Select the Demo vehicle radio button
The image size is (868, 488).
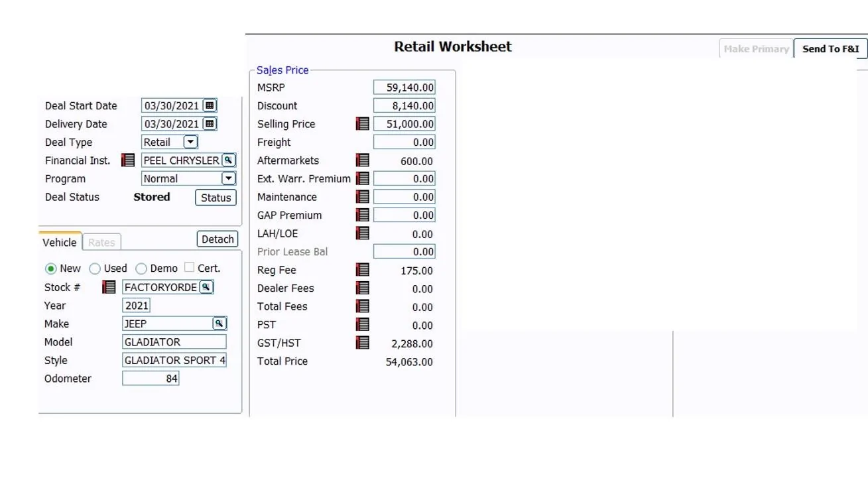pos(141,269)
